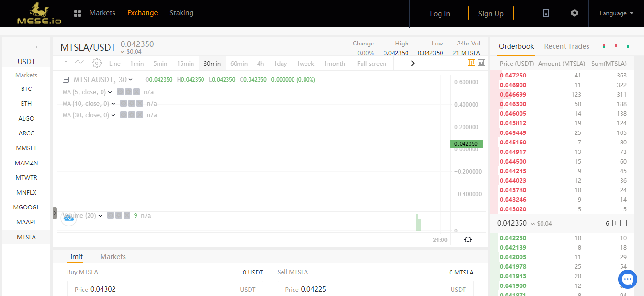Collapse the market list sidebar icon
This screenshot has height=296, width=644.
40,47
